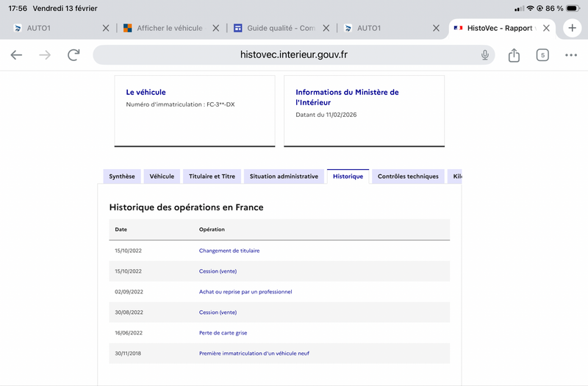Select the Titulaire et Titre tab
Image resolution: width=588 pixels, height=386 pixels.
pos(212,176)
